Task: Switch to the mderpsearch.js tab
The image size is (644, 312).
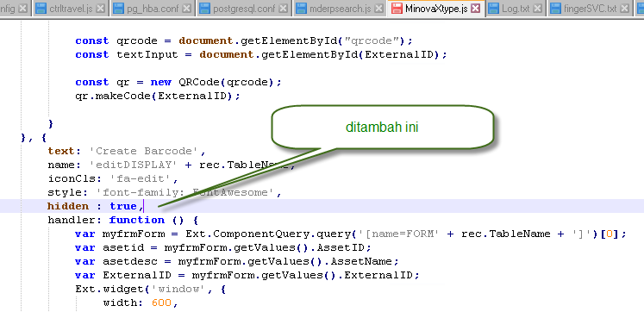Action: 340,9
